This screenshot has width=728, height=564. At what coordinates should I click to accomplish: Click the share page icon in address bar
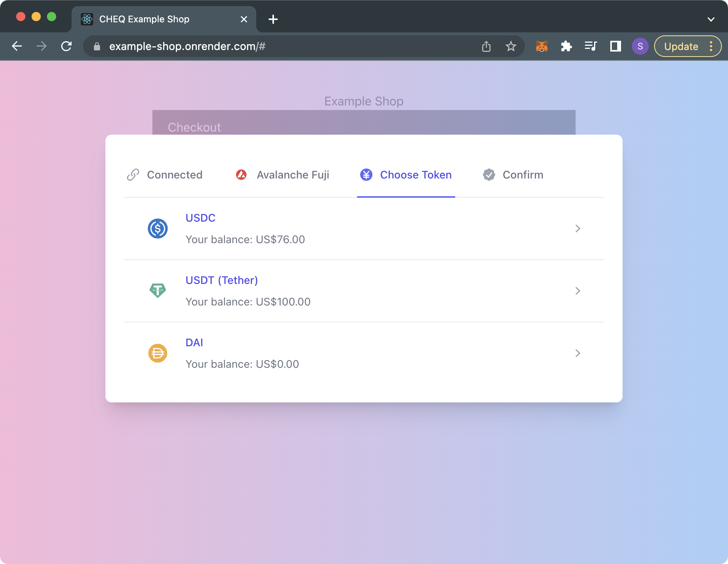(x=486, y=47)
